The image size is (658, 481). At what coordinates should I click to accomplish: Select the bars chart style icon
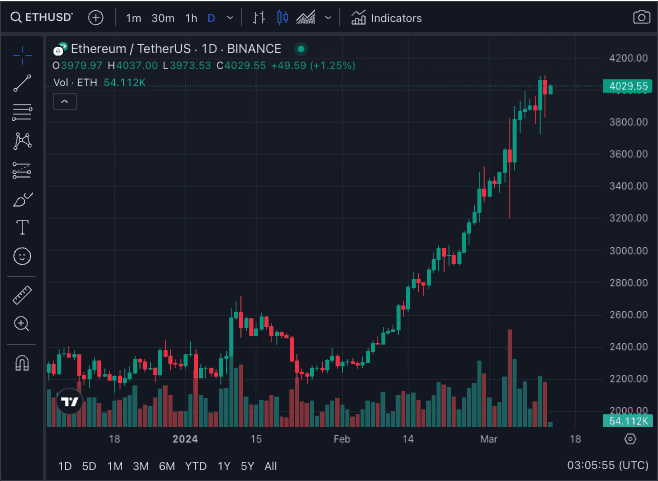click(x=259, y=18)
